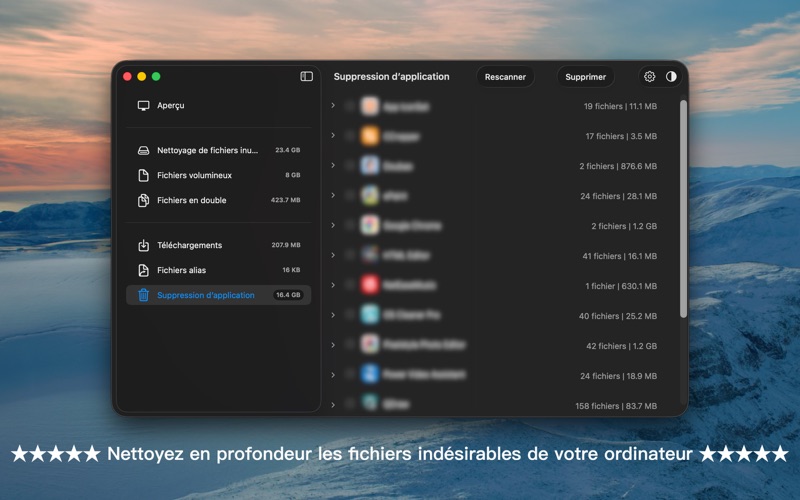Expand the 2 fichiers | 876.6 MB row chevron
The height and width of the screenshot is (500, 800).
(333, 165)
